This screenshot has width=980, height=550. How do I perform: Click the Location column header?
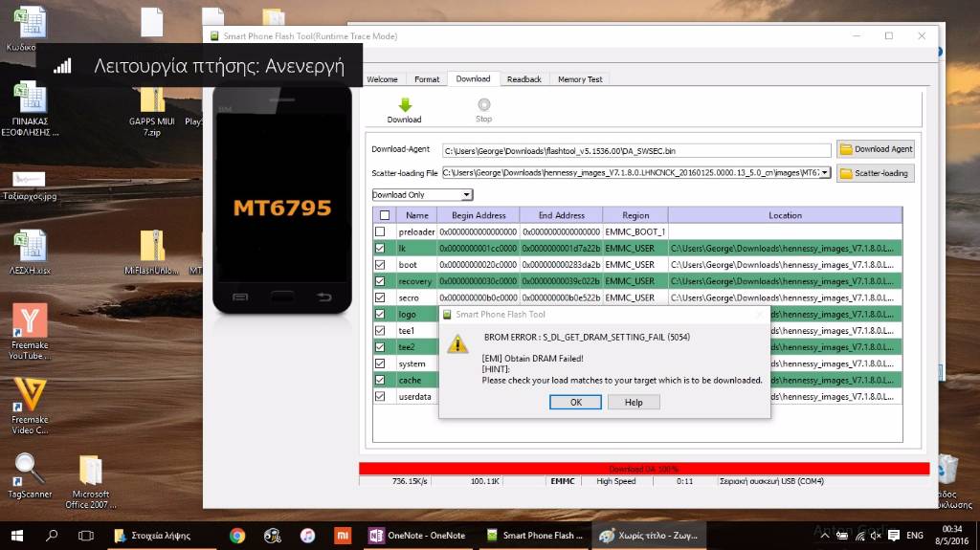[x=785, y=215]
